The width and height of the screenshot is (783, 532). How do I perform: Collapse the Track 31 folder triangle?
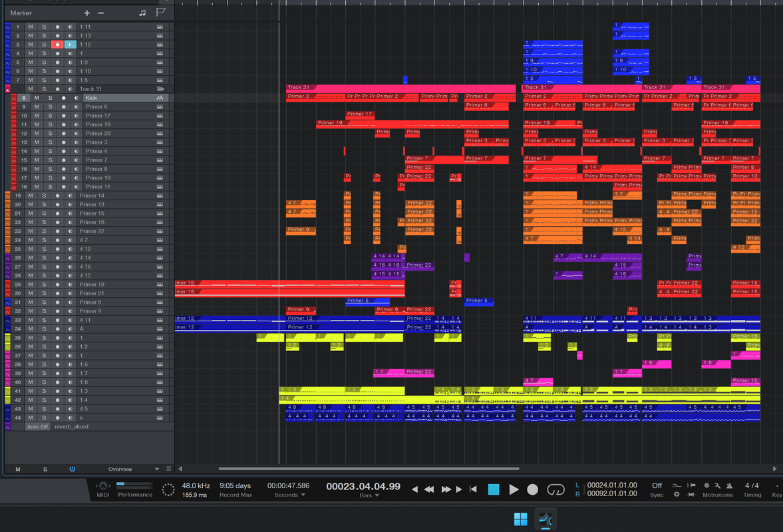[7, 89]
